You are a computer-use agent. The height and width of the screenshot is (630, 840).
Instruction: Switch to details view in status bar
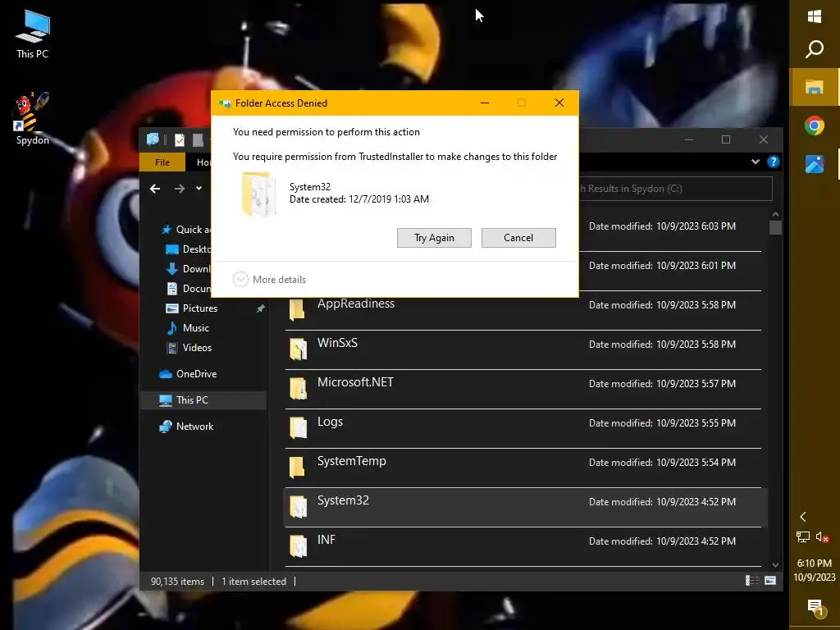pyautogui.click(x=752, y=581)
